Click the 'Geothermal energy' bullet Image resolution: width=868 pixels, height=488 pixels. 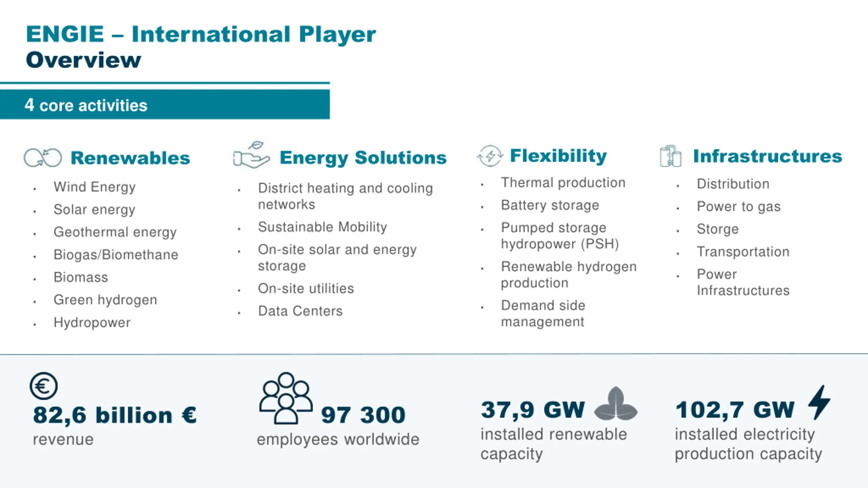[x=115, y=232]
